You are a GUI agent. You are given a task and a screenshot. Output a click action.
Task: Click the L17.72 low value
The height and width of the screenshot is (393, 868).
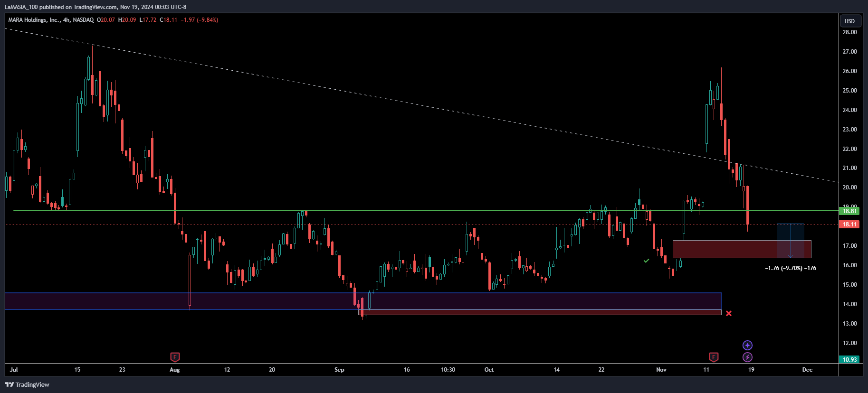148,20
